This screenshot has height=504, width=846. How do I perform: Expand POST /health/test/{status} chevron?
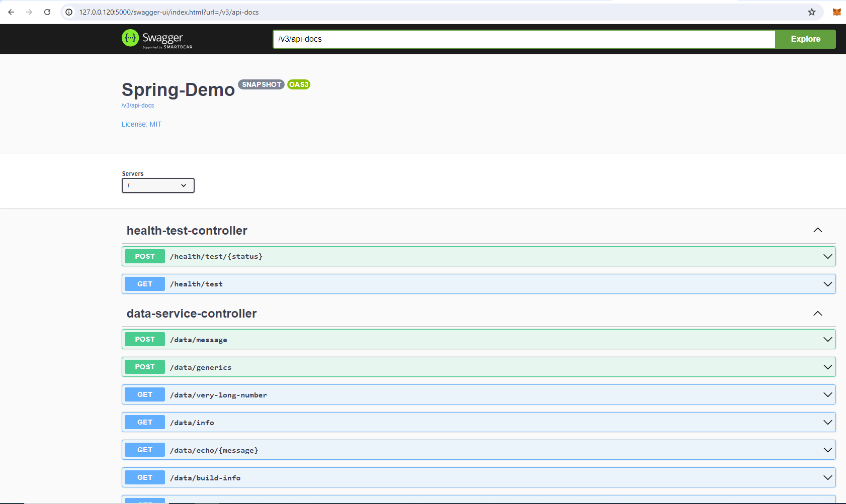[x=827, y=256]
